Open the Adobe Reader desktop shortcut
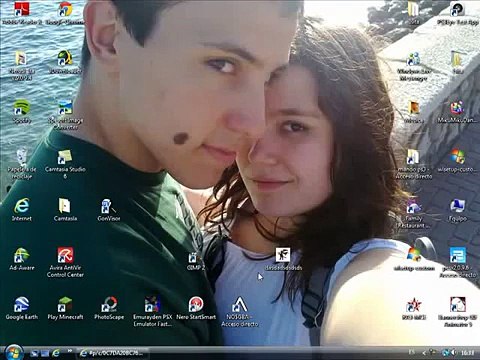 [22, 14]
